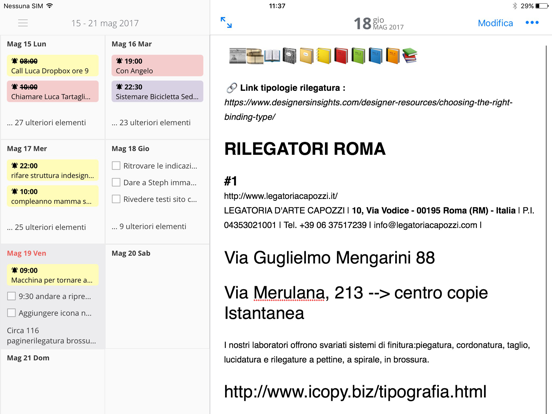Image resolution: width=552 pixels, height=414 pixels.
Task: Select the newspaper emoji icon in the note
Action: (238, 56)
